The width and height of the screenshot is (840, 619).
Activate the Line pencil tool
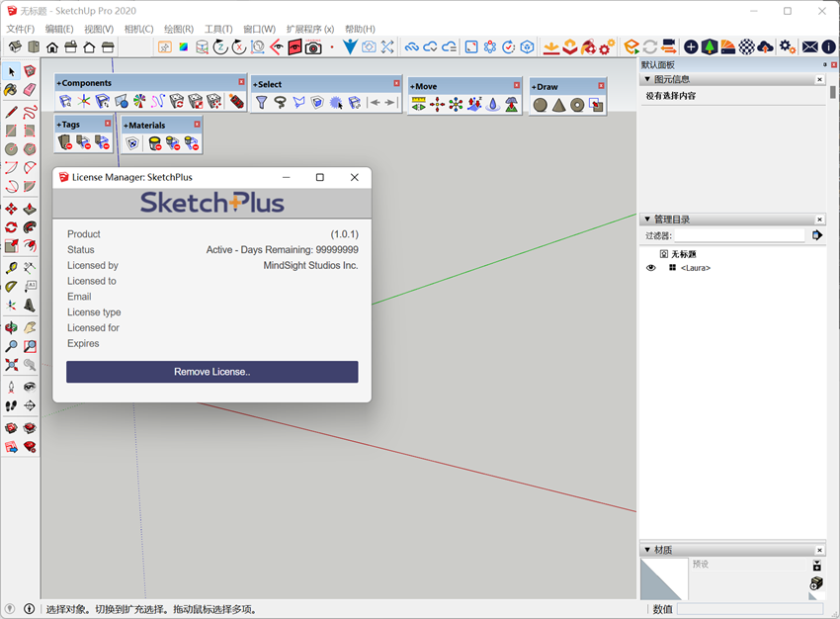[11, 112]
